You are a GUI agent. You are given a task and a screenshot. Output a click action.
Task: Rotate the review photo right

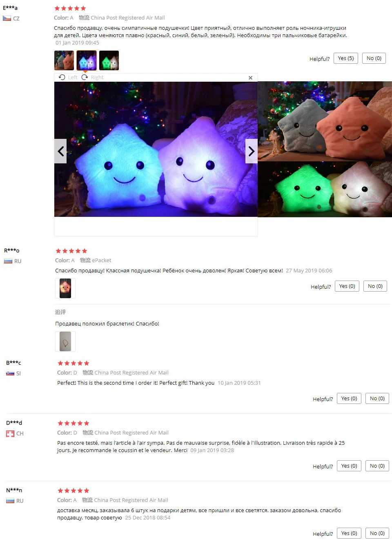93,77
